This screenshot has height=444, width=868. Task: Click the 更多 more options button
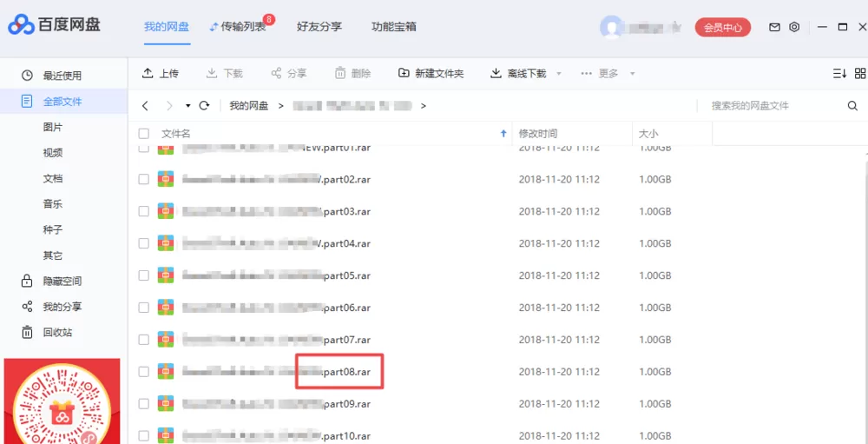point(599,73)
